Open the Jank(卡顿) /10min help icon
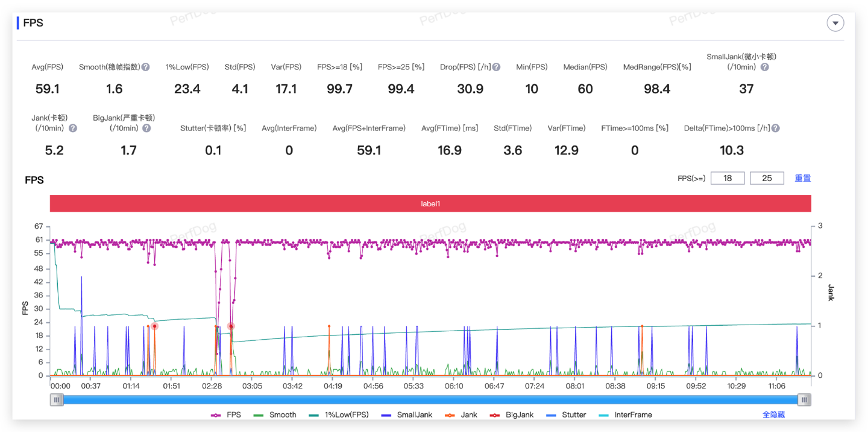Viewport: 868px width, 432px height. point(73,129)
